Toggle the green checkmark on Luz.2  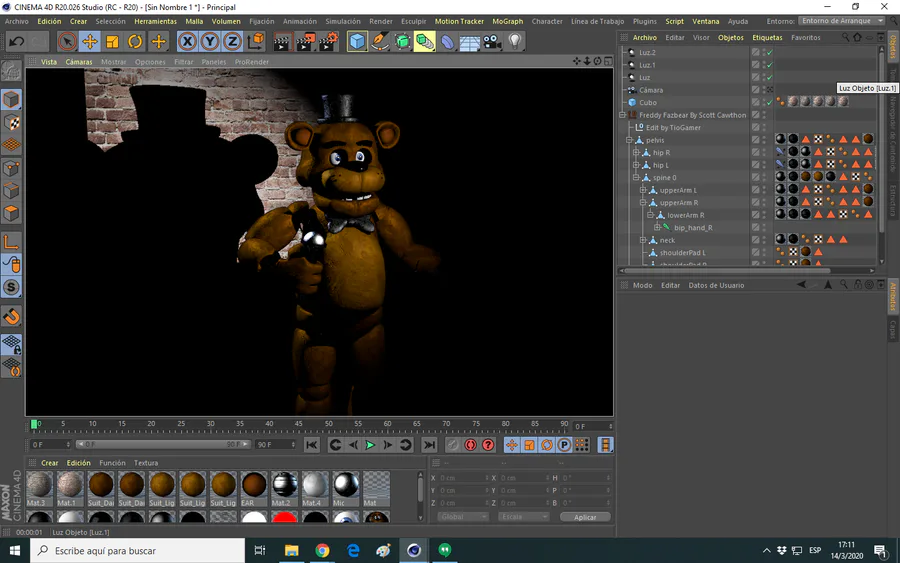tap(770, 52)
